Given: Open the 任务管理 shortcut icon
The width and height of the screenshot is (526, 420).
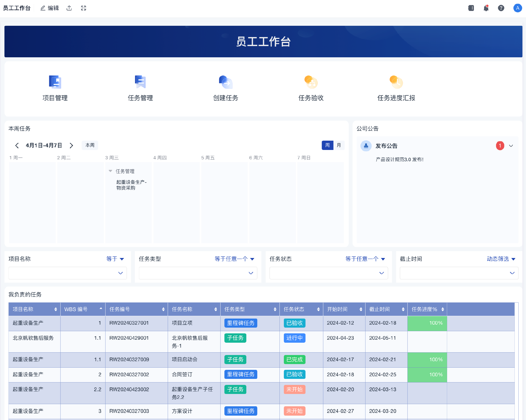Looking at the screenshot, I should [140, 82].
